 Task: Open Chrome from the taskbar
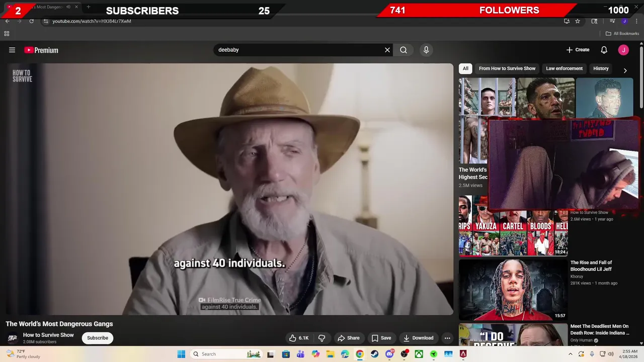[x=360, y=354]
